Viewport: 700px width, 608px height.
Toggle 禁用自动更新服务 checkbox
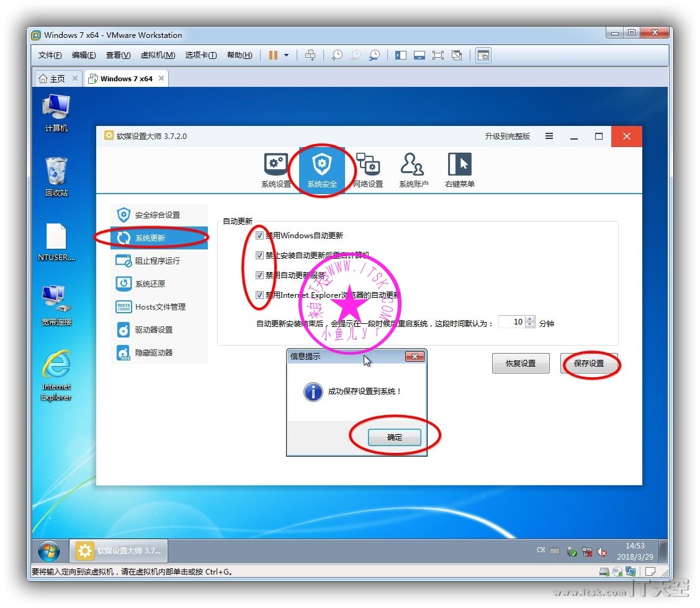pos(259,275)
